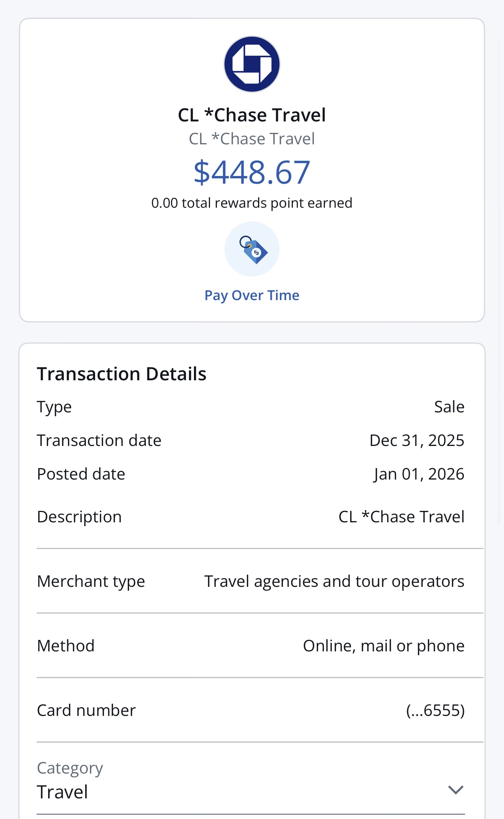Select the card number ending 6555
Image resolution: width=504 pixels, height=819 pixels.
[x=435, y=711]
